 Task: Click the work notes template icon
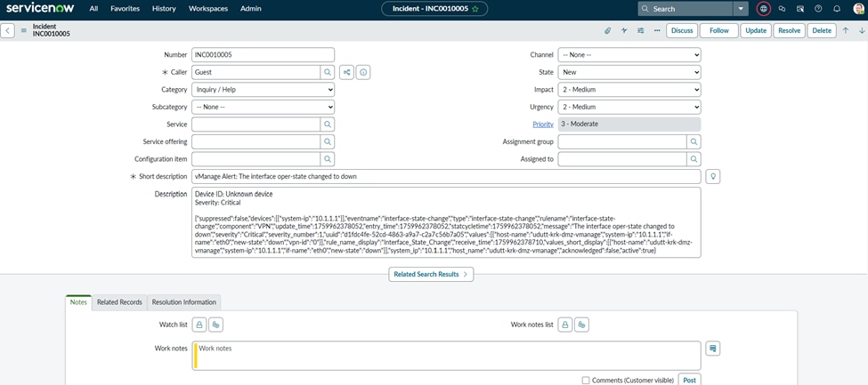coord(713,349)
